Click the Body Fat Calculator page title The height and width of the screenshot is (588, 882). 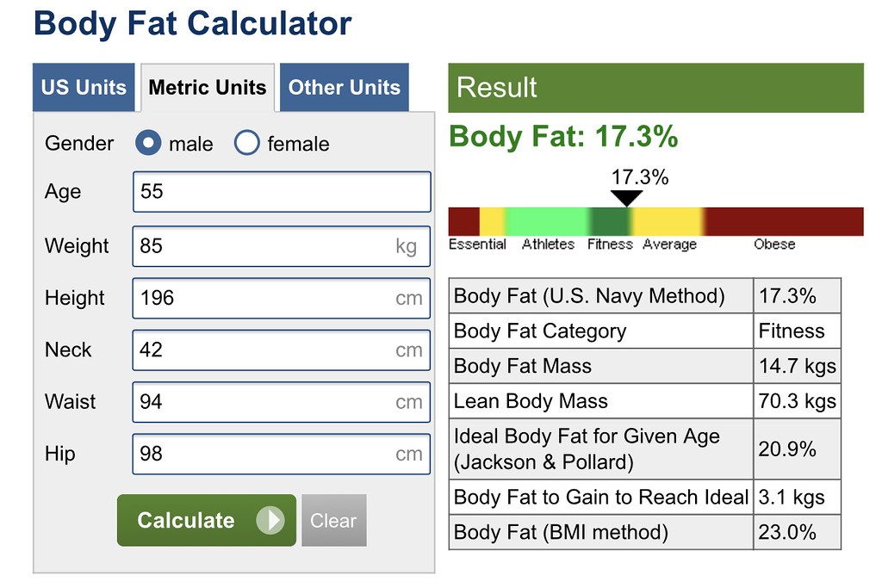click(191, 23)
